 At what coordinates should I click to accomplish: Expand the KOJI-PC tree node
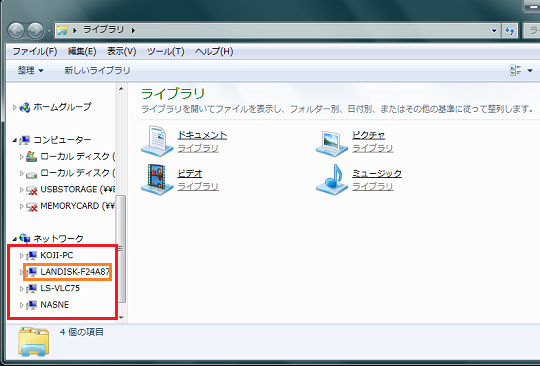point(21,255)
